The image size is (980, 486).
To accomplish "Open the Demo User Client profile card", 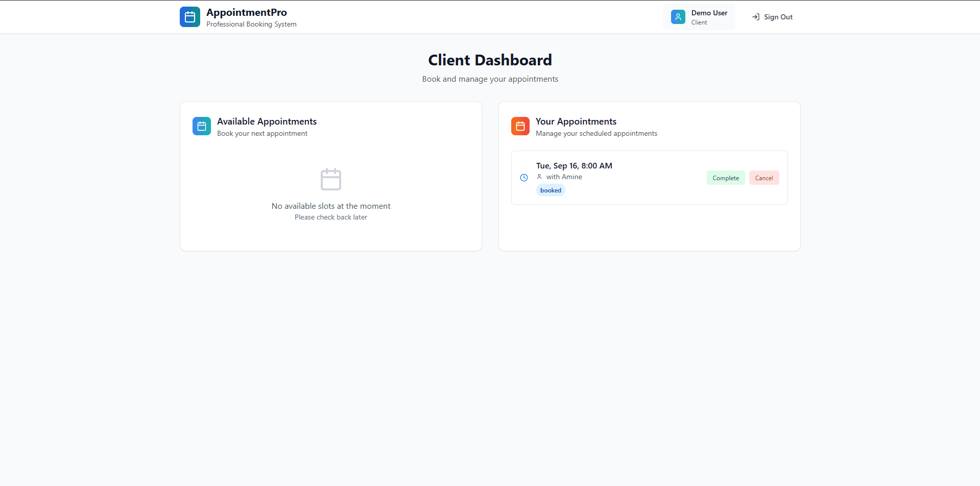I will click(x=699, y=17).
